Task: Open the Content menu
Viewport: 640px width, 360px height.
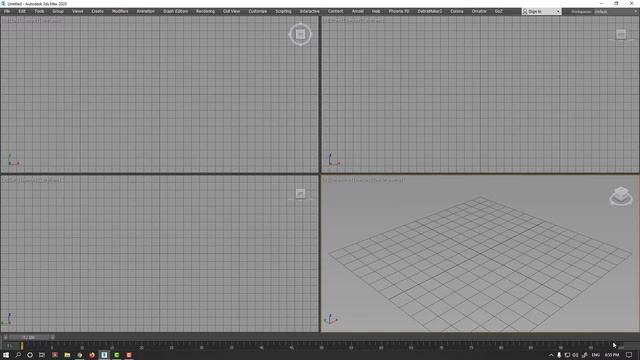Action: 336,11
